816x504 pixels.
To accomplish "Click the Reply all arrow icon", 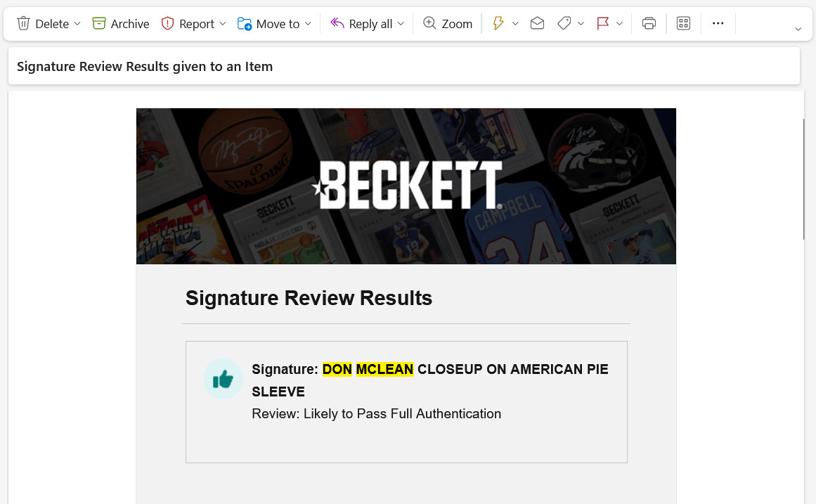I will [337, 23].
